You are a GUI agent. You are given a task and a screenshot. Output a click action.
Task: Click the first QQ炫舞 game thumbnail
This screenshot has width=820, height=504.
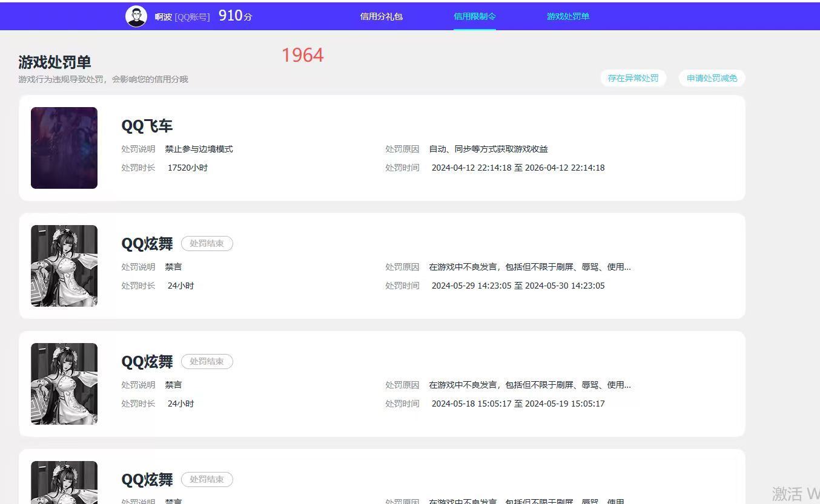click(x=64, y=265)
